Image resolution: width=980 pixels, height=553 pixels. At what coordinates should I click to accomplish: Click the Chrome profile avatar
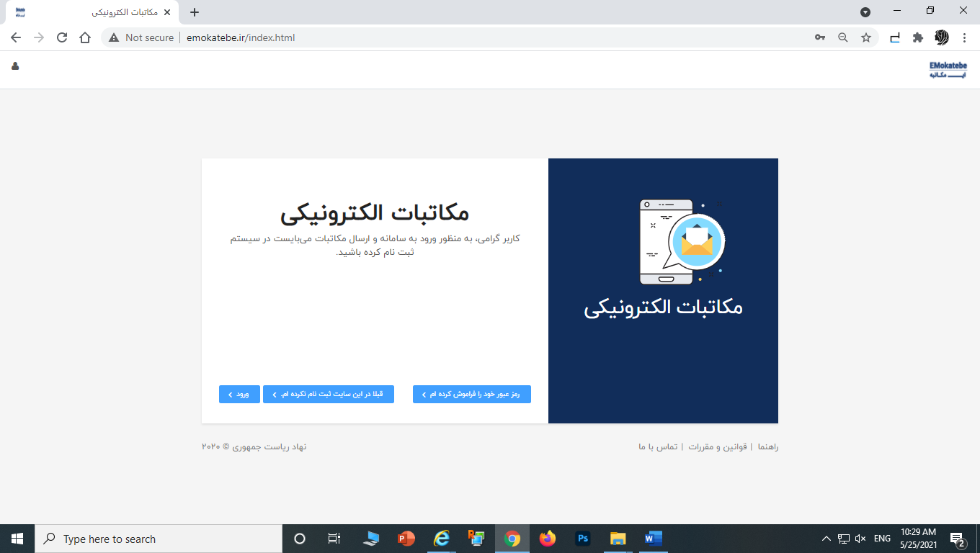(x=941, y=37)
